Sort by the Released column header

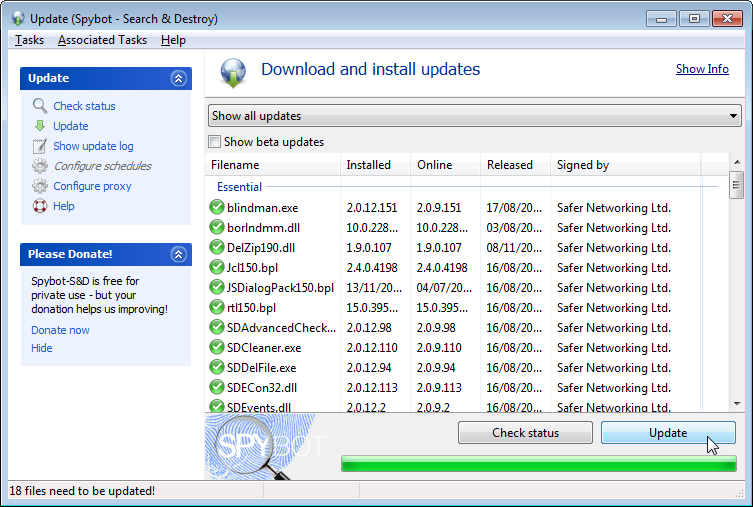(x=515, y=165)
